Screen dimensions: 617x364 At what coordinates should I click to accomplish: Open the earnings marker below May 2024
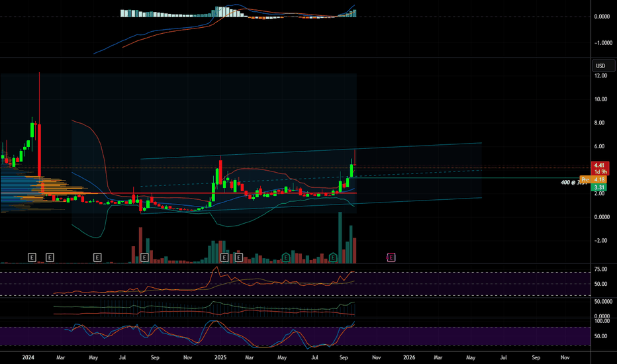pos(97,257)
